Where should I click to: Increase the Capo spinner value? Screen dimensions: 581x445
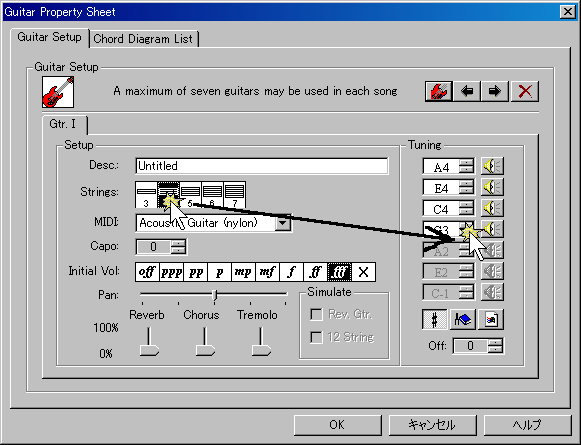(x=179, y=243)
